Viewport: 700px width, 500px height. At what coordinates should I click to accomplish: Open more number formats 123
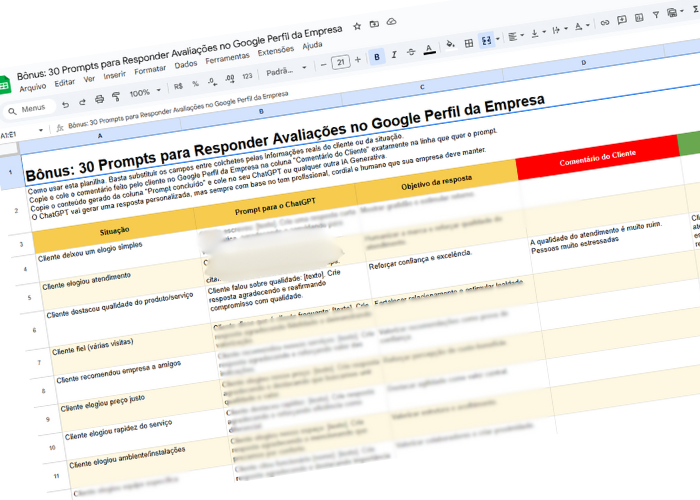pos(247,76)
